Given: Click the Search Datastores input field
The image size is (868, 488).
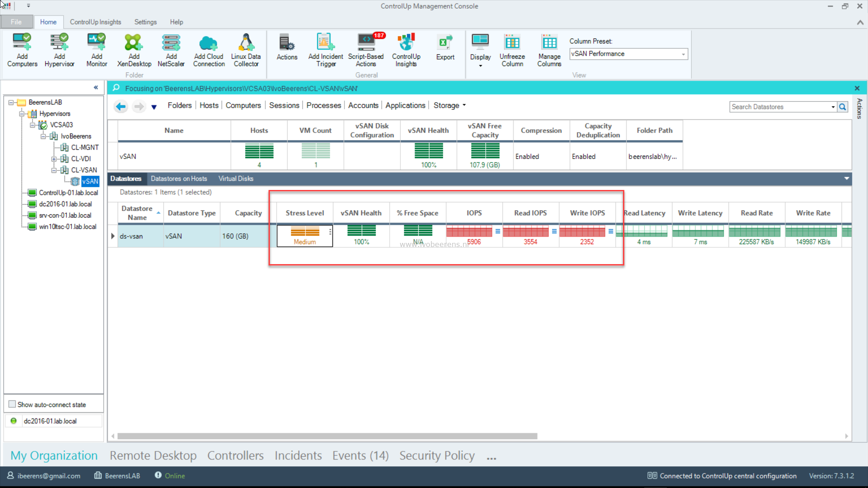Looking at the screenshot, I should tap(780, 107).
